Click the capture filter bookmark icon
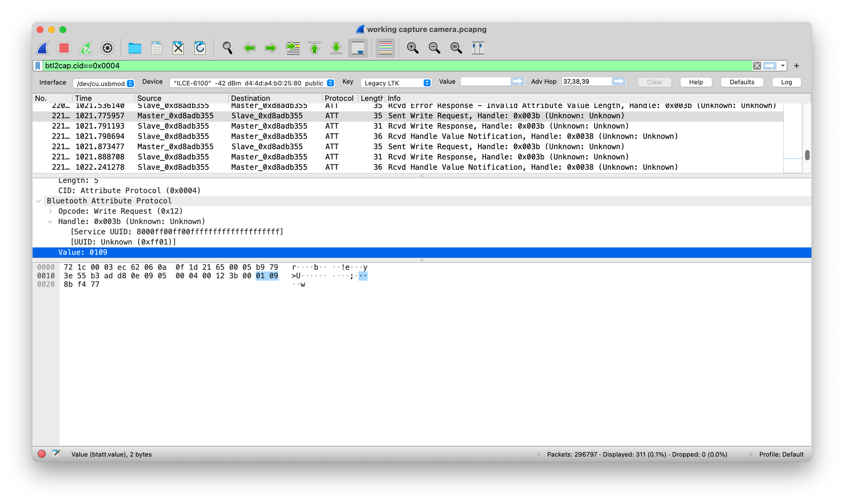 pyautogui.click(x=38, y=65)
